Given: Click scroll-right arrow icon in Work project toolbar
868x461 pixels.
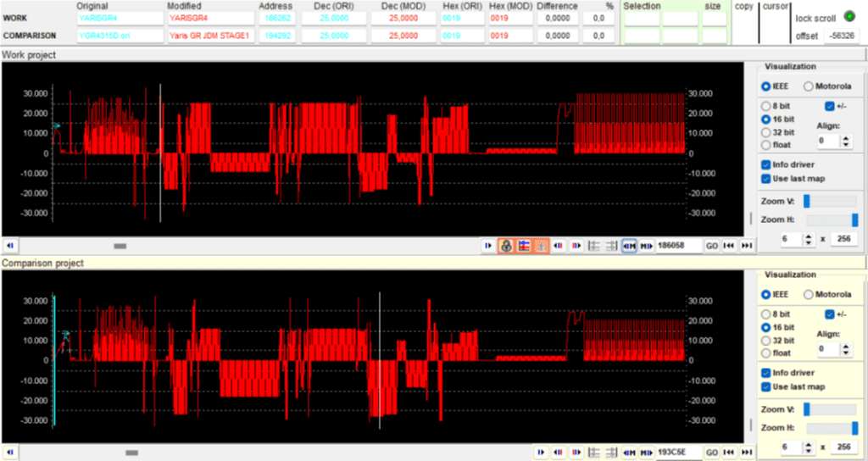Looking at the screenshot, I should point(487,246).
